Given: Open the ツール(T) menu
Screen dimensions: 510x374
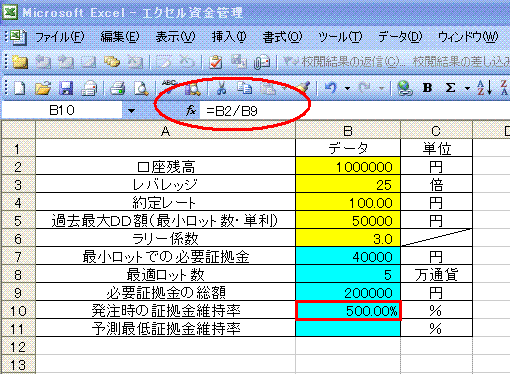Looking at the screenshot, I should 340,37.
